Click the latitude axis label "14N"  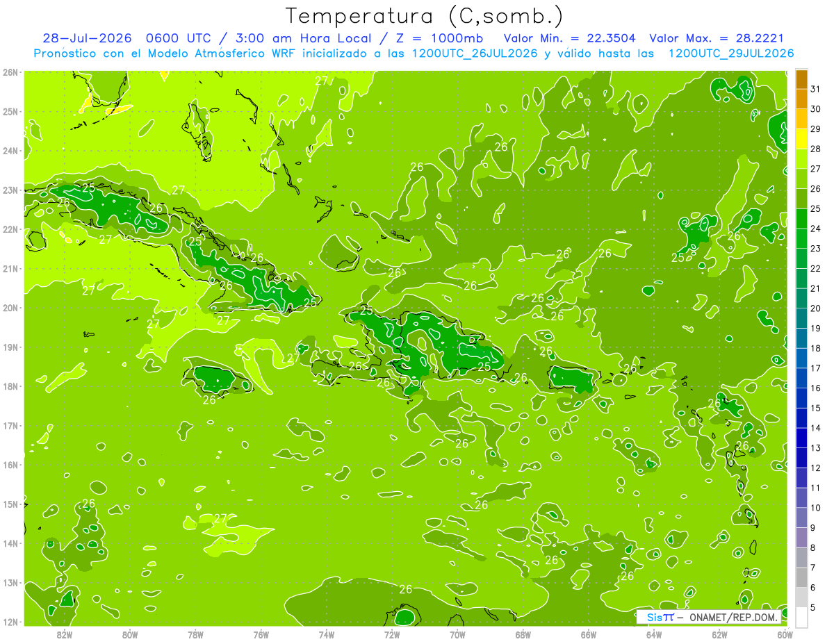pyautogui.click(x=10, y=543)
